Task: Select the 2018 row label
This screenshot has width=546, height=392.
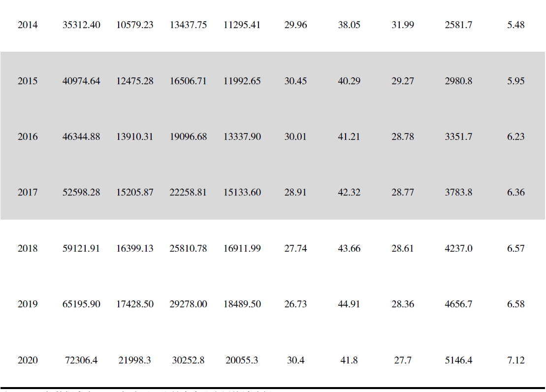Action: pyautogui.click(x=28, y=248)
